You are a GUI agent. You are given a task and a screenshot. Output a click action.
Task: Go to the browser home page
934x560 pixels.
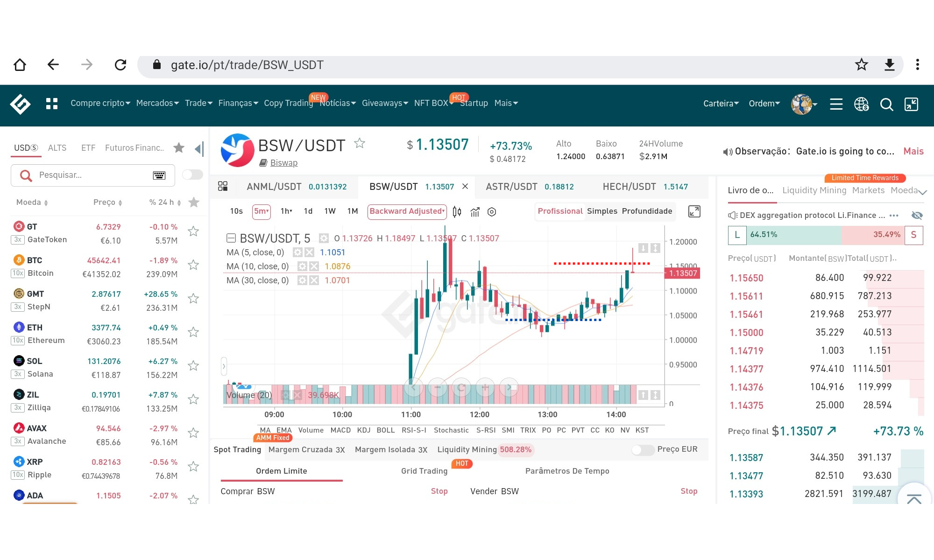pos(20,65)
